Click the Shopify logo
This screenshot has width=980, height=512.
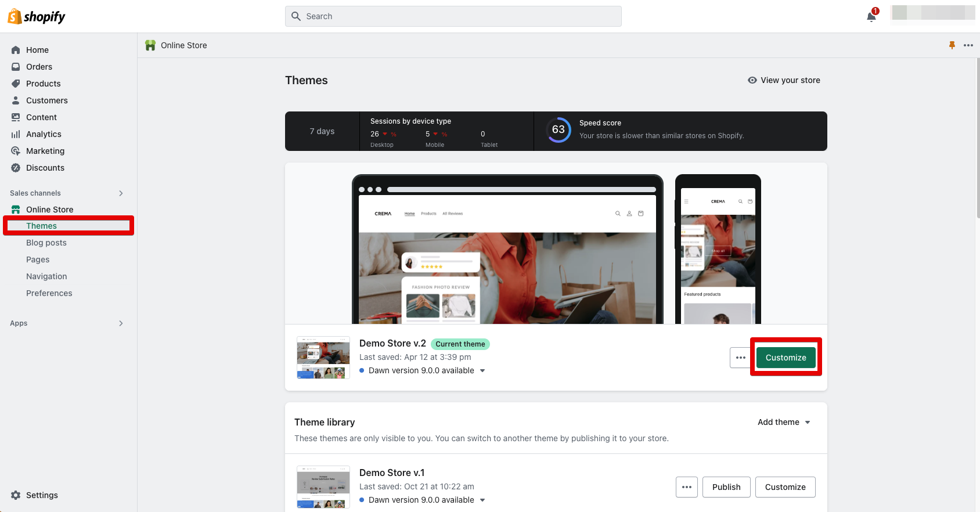click(37, 16)
